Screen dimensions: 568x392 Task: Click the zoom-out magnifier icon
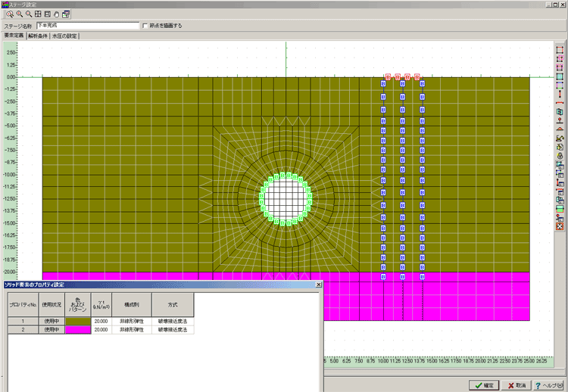(x=28, y=14)
